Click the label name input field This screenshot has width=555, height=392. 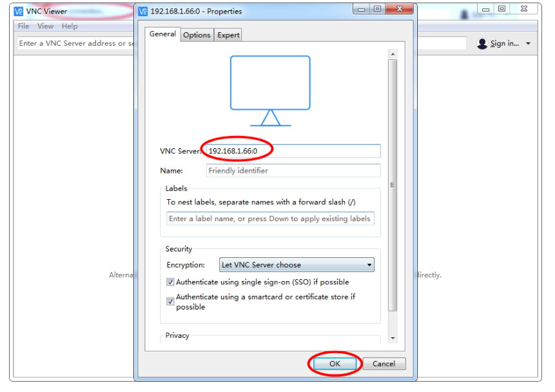coord(270,219)
